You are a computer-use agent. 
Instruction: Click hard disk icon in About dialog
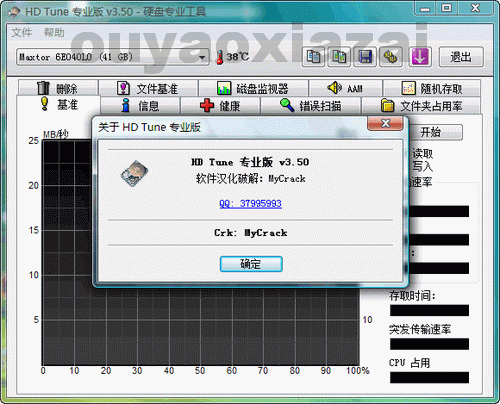134,173
